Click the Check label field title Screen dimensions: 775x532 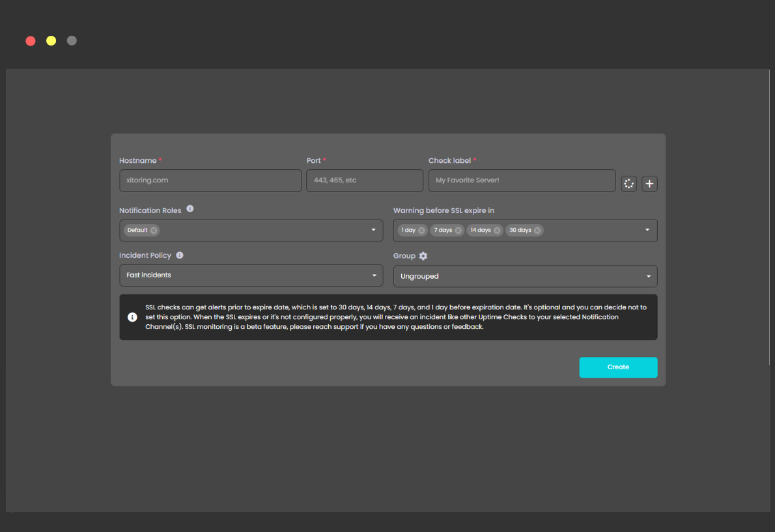click(x=449, y=161)
